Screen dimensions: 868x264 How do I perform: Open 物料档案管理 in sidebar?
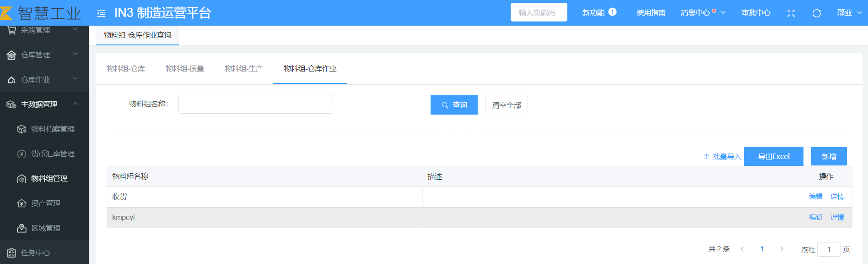tap(52, 129)
